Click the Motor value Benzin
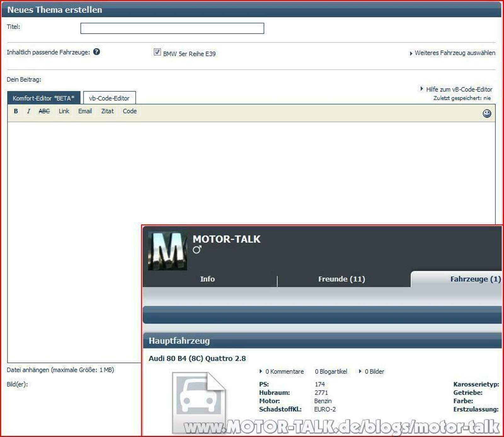This screenshot has width=504, height=437. (323, 401)
